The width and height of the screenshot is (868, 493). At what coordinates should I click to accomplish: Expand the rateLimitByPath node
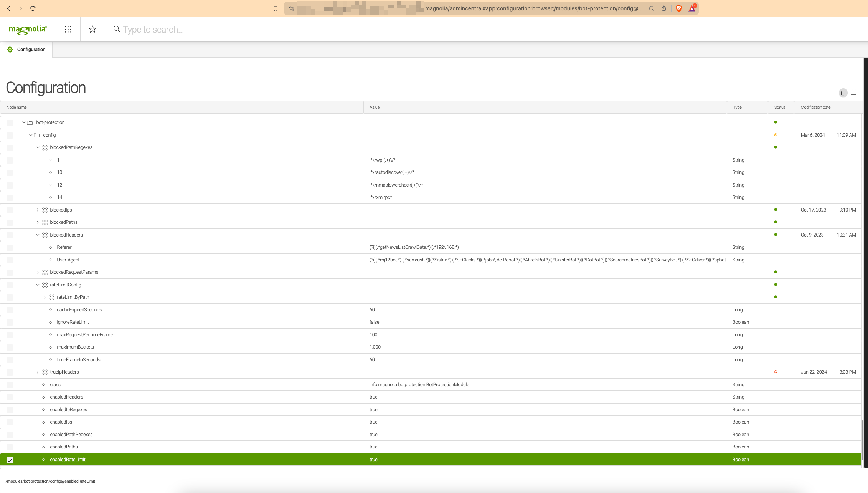point(45,297)
